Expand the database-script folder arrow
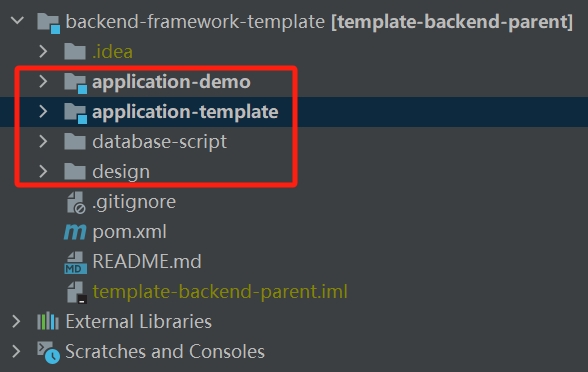588x372 pixels. (43, 141)
